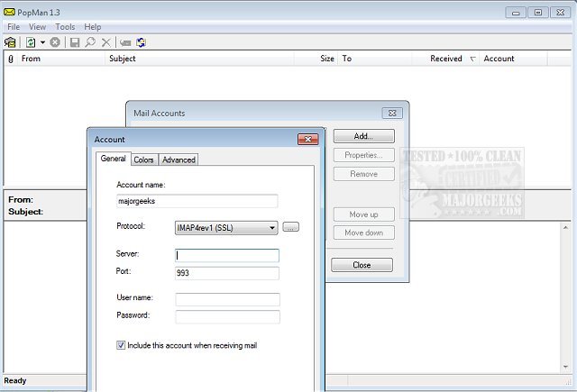The height and width of the screenshot is (392, 577).
Task: Click the Close button in Mail Accounts
Action: tap(362, 265)
